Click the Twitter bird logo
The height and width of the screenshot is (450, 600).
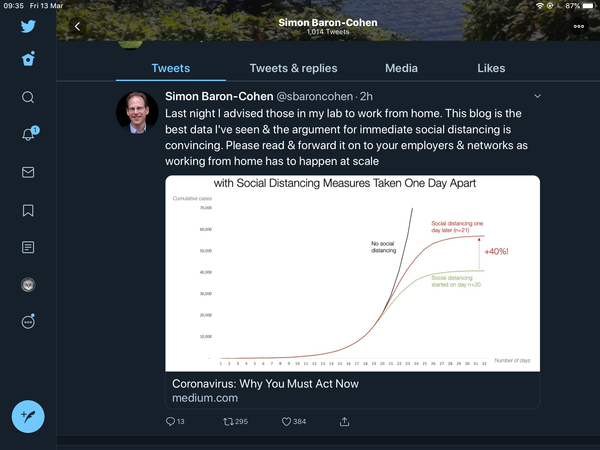coord(28,27)
